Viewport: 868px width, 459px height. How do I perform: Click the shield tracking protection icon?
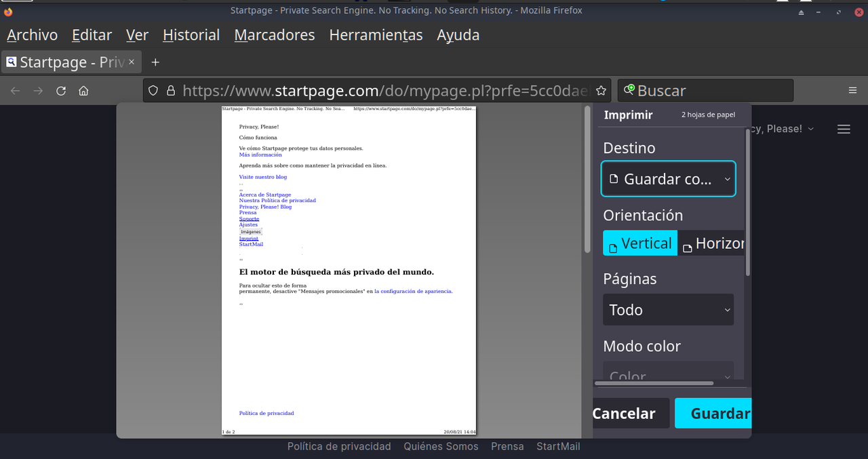click(153, 90)
